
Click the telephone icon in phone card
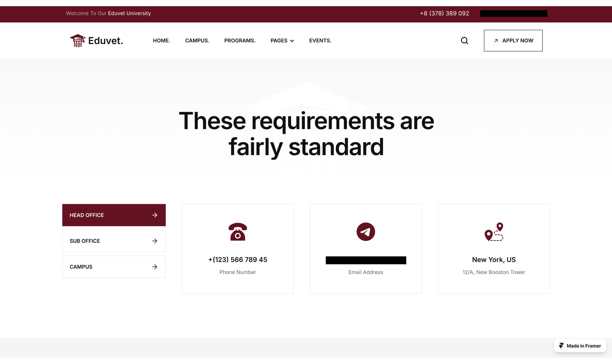tap(237, 232)
